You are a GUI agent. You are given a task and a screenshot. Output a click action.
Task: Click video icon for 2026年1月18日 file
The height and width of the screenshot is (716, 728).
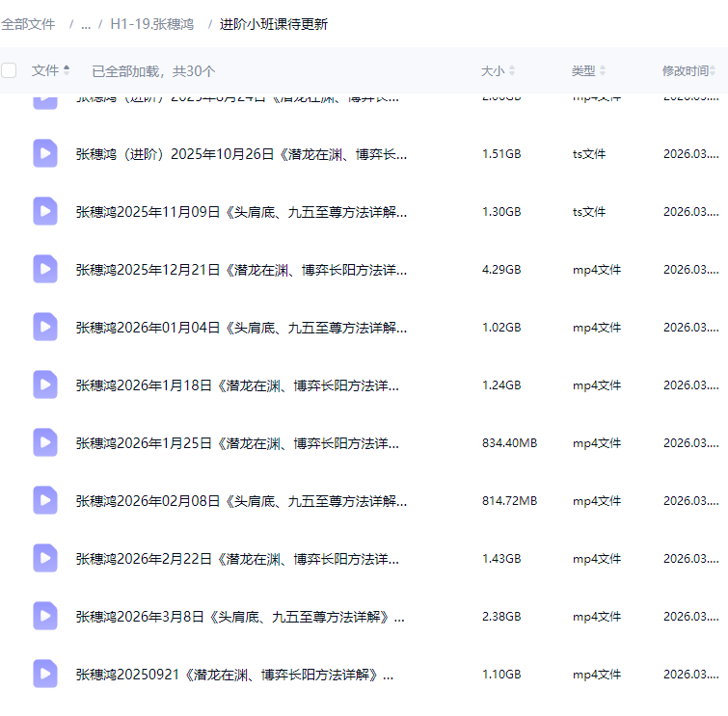[x=45, y=385]
